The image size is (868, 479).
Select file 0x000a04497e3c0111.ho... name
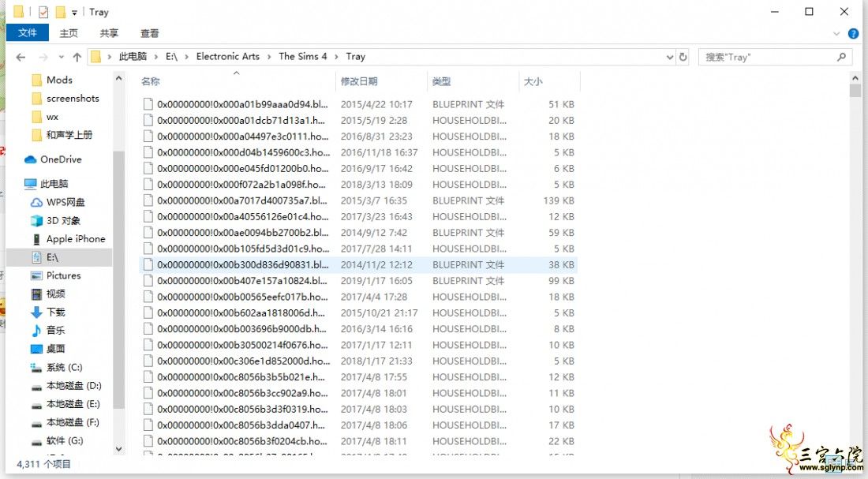(242, 137)
